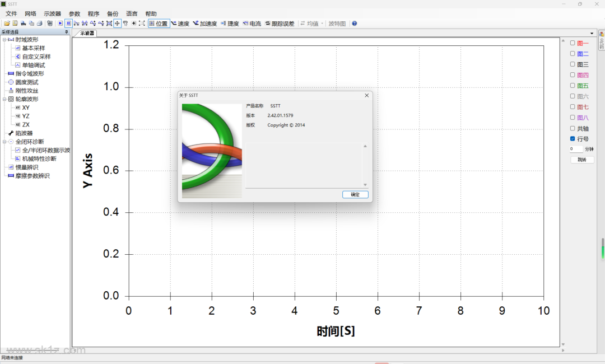Click the zoom-in plus toolbar icon
605x364 pixels.
pos(133,24)
